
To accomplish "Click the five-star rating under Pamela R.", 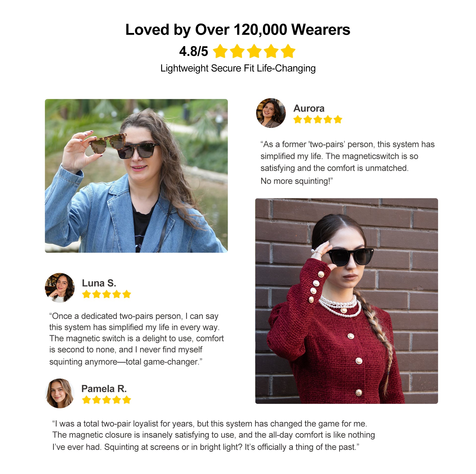I will [x=106, y=400].
